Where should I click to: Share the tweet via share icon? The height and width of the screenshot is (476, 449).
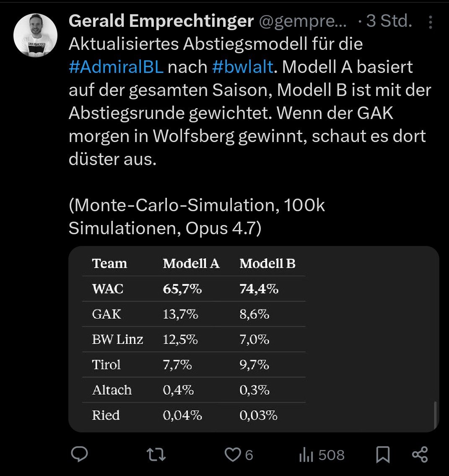[420, 455]
